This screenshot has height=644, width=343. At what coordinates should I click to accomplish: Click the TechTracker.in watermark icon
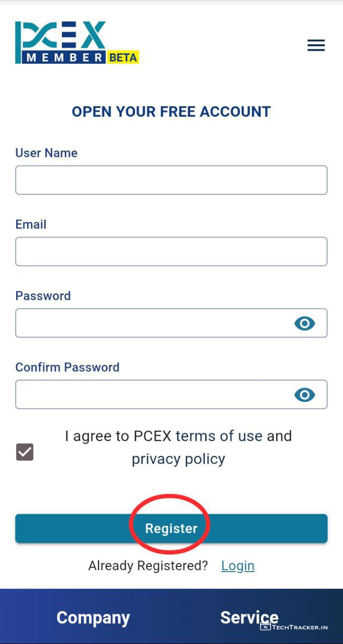266,626
